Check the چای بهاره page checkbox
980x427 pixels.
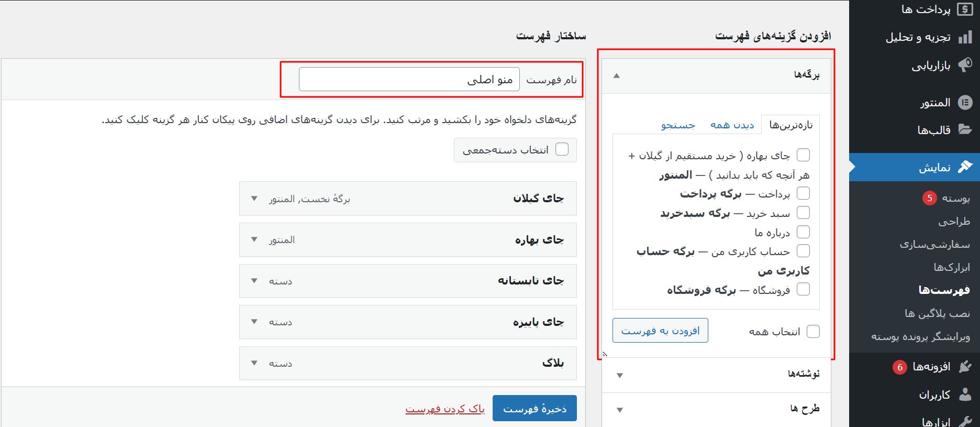(803, 155)
